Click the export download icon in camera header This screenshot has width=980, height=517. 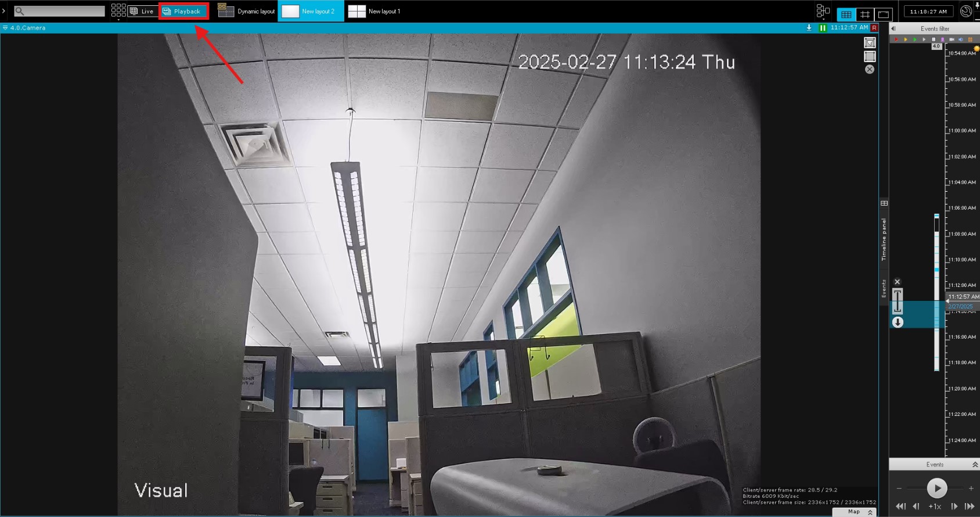pyautogui.click(x=809, y=28)
